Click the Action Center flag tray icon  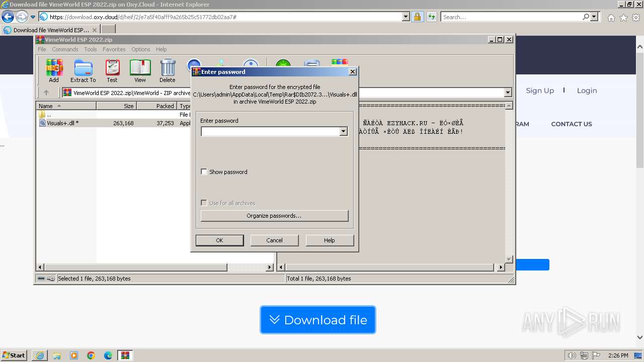[x=596, y=355]
